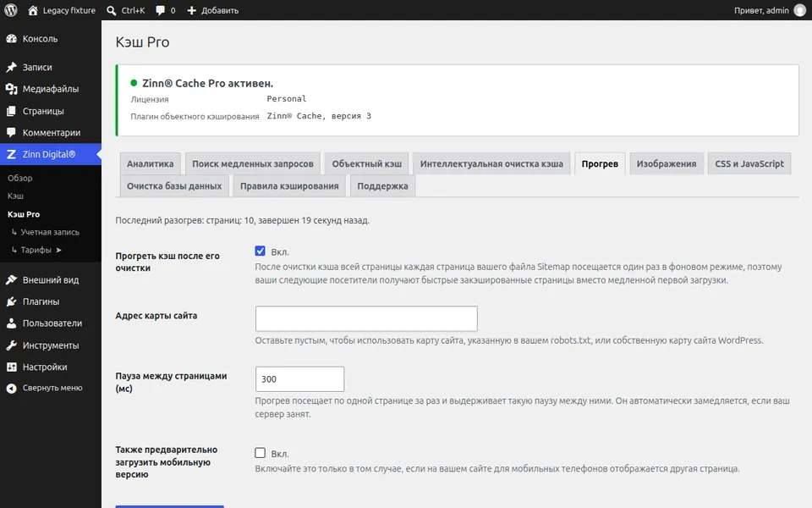Open the Учетная запись submenu link
The width and height of the screenshot is (812, 508).
[50, 232]
